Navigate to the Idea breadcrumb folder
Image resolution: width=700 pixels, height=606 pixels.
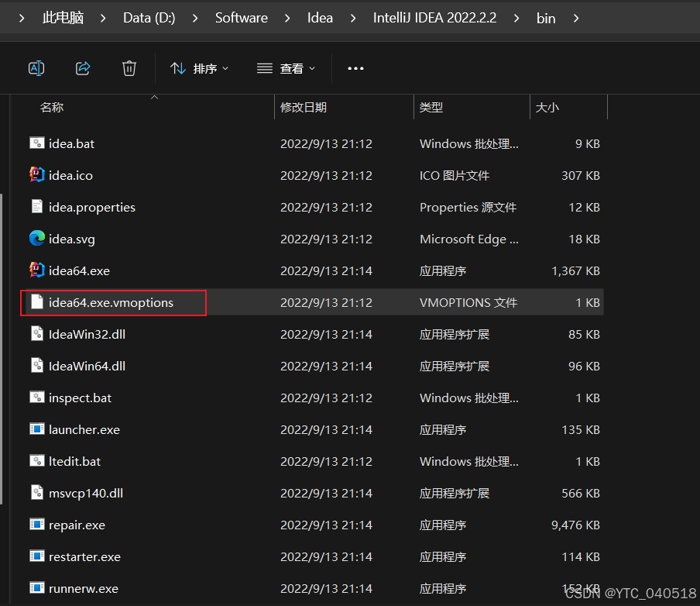pos(320,18)
